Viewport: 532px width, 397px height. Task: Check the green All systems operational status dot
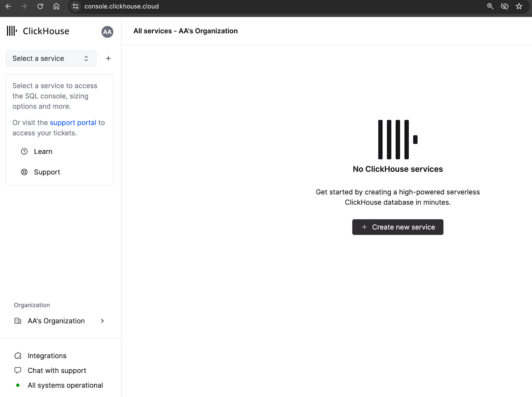coord(18,385)
